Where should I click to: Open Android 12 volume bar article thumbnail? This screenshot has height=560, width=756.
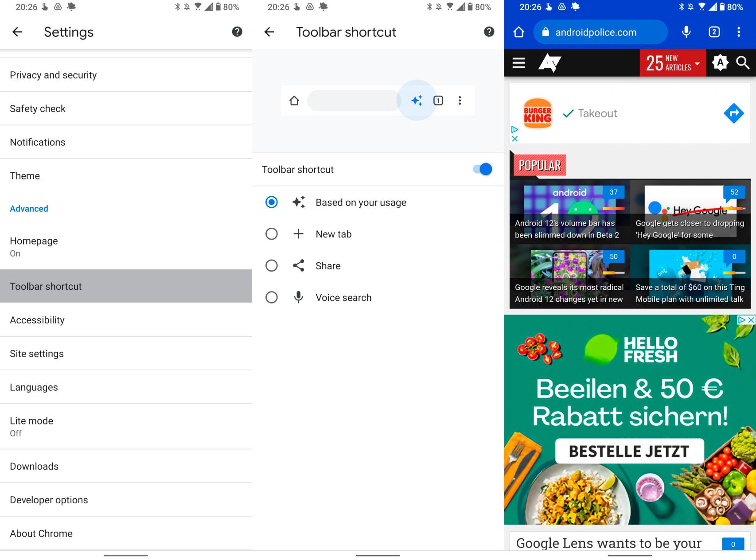[569, 212]
